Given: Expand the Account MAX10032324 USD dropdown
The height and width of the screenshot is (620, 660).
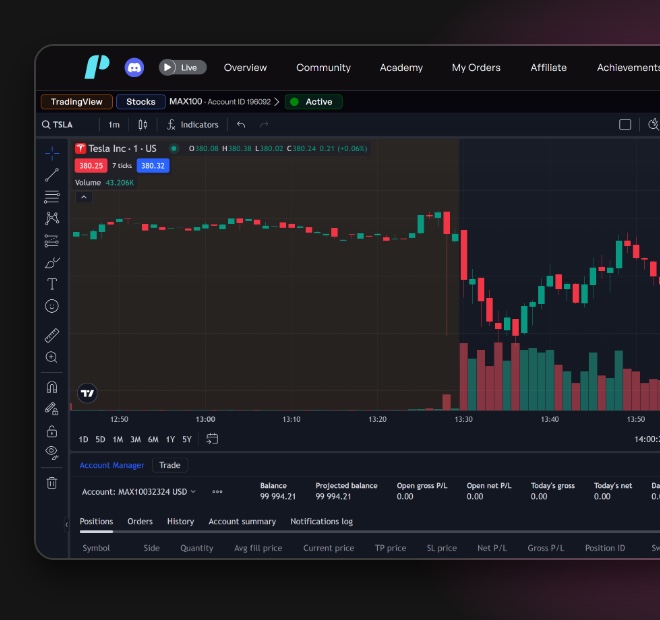Looking at the screenshot, I should tap(138, 492).
